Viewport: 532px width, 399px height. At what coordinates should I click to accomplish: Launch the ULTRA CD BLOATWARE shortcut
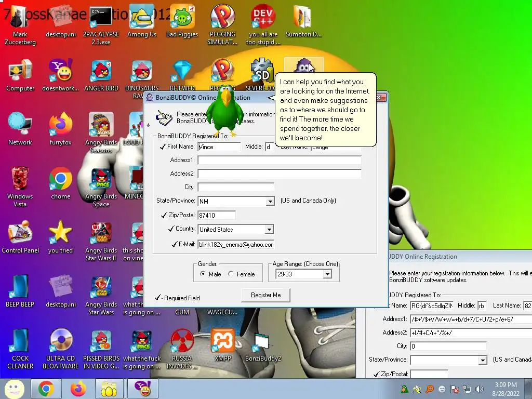(60, 349)
